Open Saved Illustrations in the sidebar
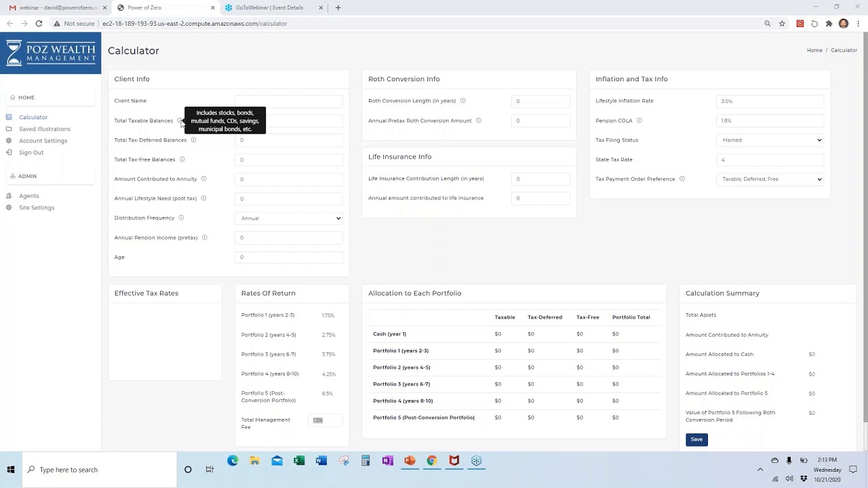 click(45, 129)
